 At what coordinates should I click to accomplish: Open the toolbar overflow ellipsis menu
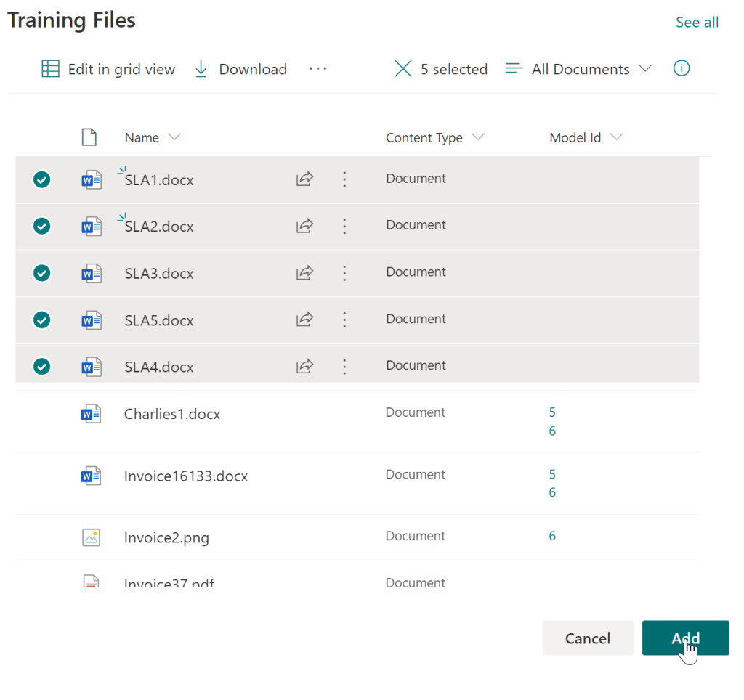click(318, 69)
